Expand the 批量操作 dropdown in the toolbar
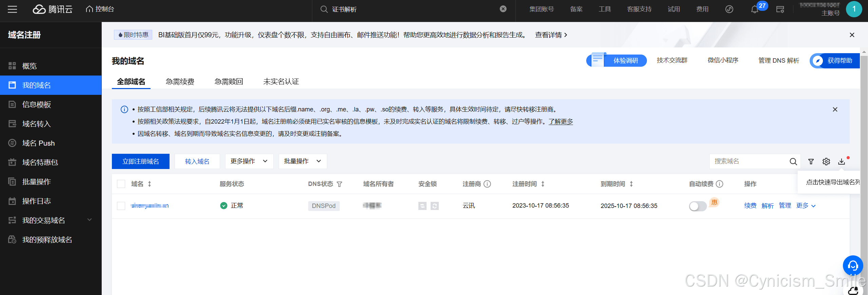Image resolution: width=868 pixels, height=295 pixels. pos(303,161)
